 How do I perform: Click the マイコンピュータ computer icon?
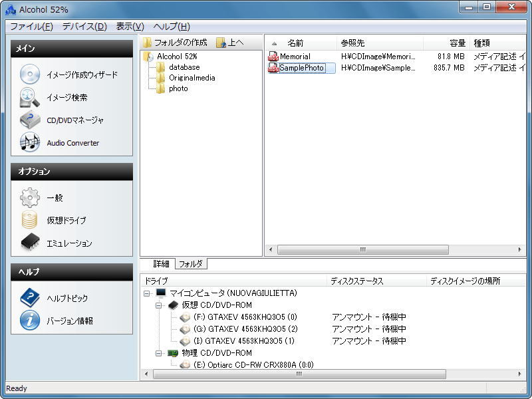(161, 293)
